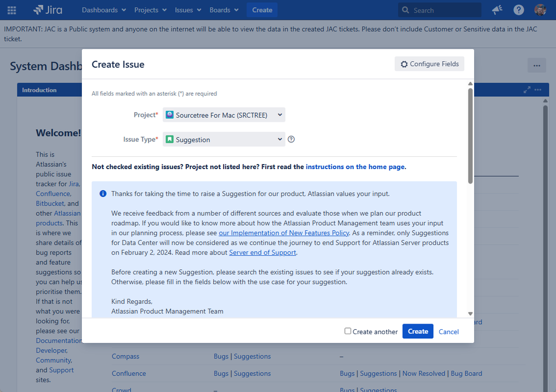Viewport: 556px width, 392px height.
Task: Click the Projects menu chevron
Action: point(164,10)
